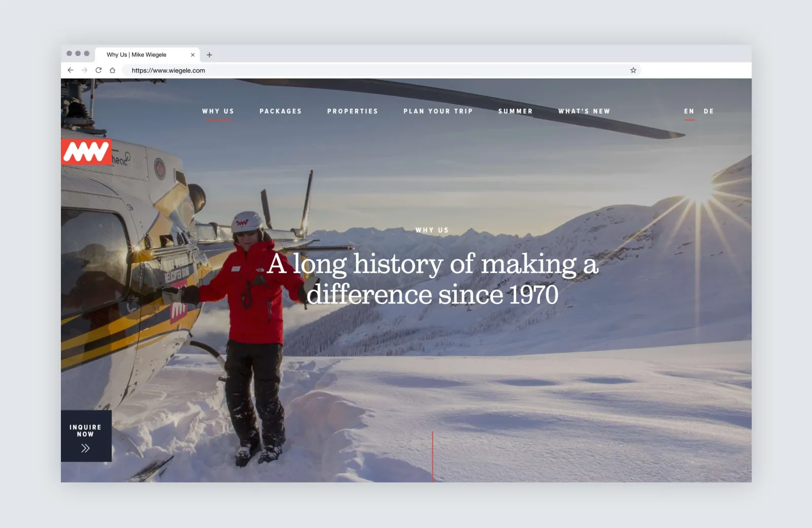Visit the What's New section
812x528 pixels.
pos(584,111)
